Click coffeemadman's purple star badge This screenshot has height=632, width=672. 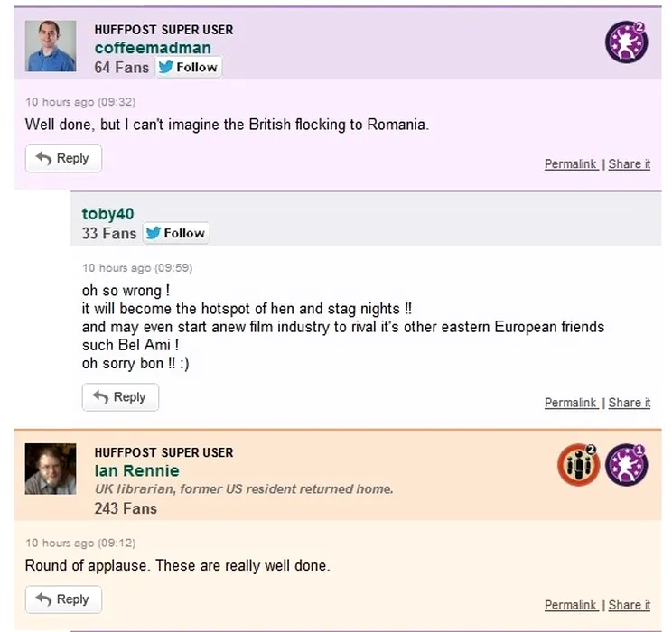pyautogui.click(x=626, y=42)
